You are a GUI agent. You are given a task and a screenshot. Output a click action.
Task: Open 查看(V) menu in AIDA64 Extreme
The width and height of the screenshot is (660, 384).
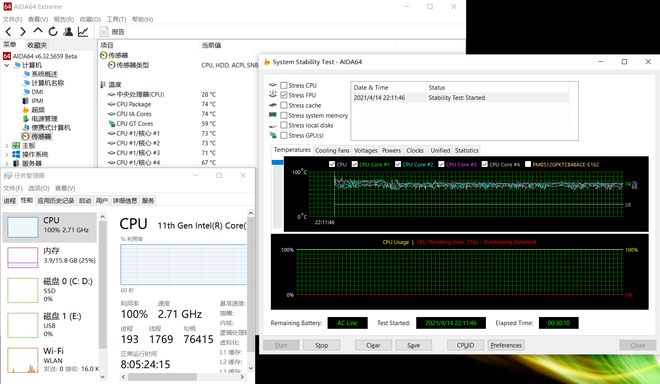(x=38, y=19)
